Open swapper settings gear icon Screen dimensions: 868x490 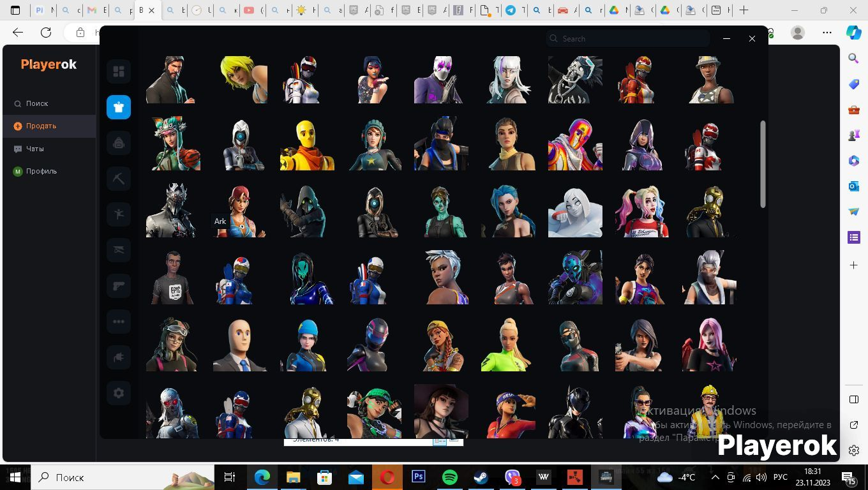coord(119,393)
